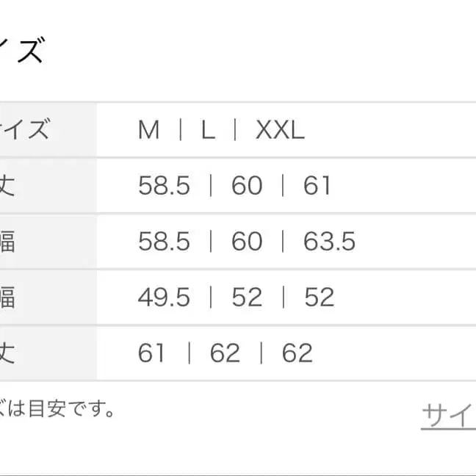Click the 63.5 measurement value
Screen dimensions: 476x476
329,242
